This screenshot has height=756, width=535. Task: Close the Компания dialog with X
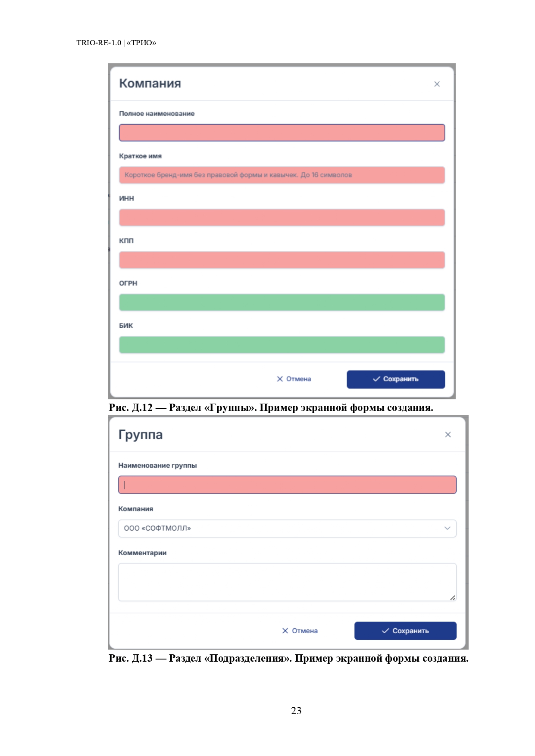pos(437,84)
